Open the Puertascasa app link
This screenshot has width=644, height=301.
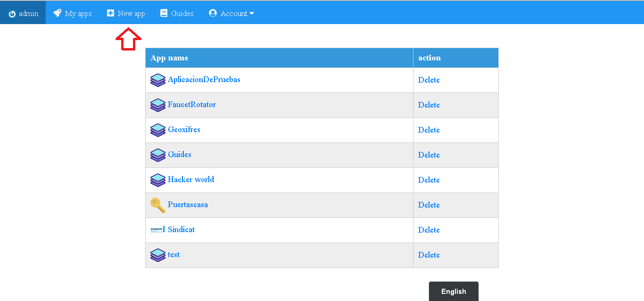click(188, 205)
